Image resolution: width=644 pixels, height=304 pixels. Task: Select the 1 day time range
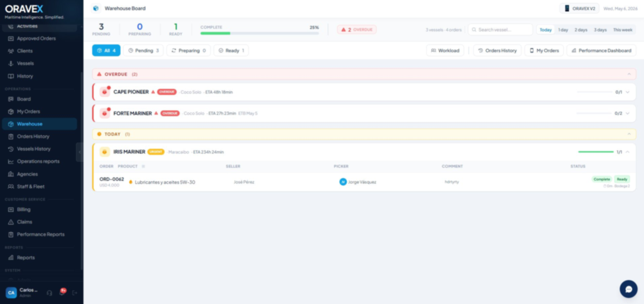[x=563, y=30]
